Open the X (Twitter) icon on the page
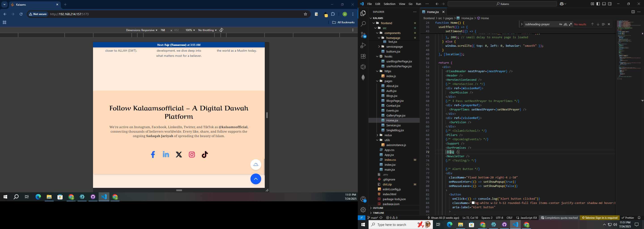 [x=179, y=155]
